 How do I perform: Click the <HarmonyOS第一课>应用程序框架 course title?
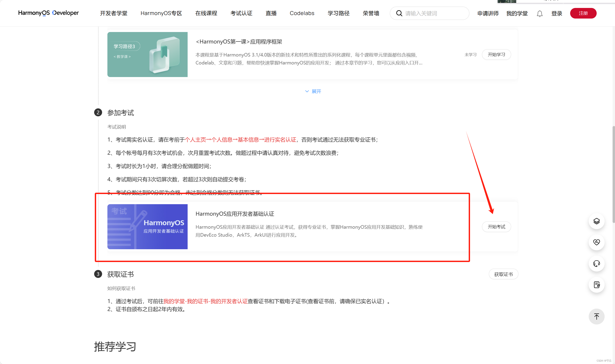point(239,42)
